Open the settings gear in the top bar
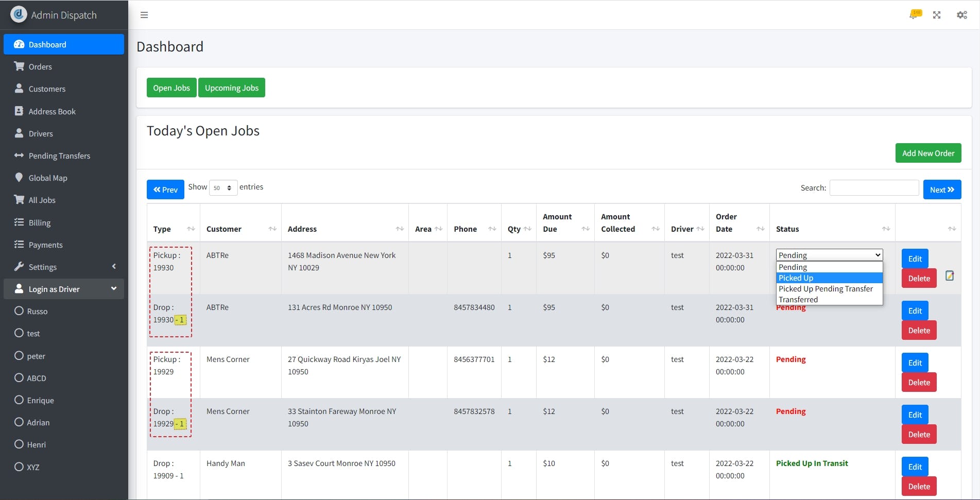The width and height of the screenshot is (980, 500). [x=961, y=15]
